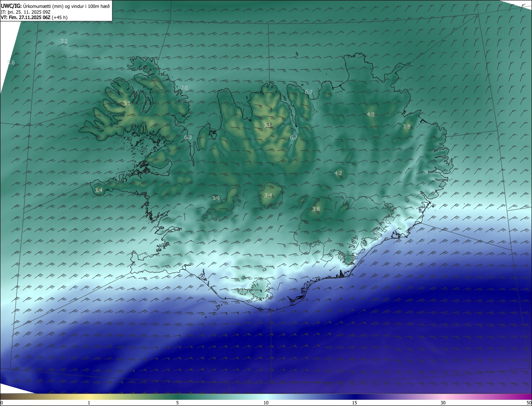The height and width of the screenshot is (406, 532).
Task: Click the 6.3 value label on the map
Action: (188, 137)
